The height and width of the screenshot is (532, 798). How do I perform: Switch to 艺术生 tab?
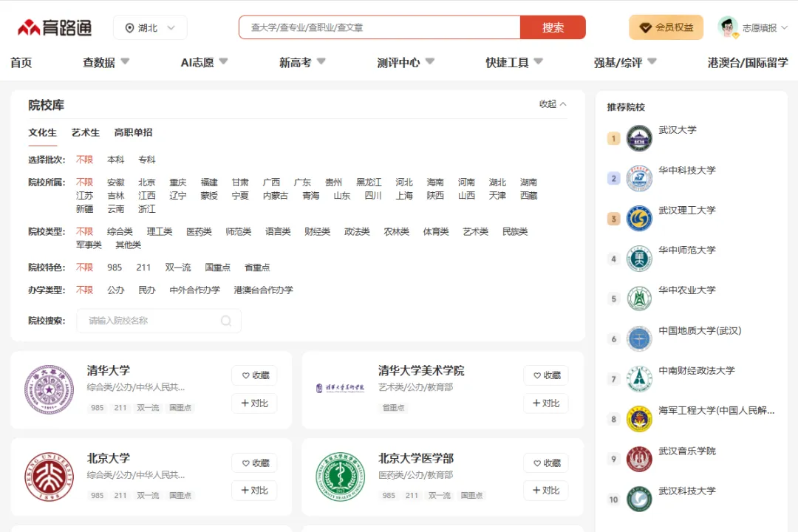86,132
